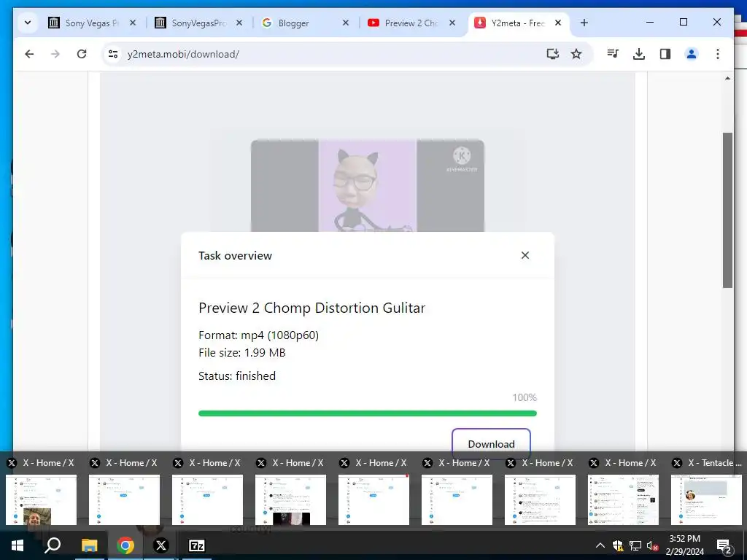This screenshot has height=560, width=747.
Task: Select the first X - Home window thumbnail
Action: click(41, 499)
